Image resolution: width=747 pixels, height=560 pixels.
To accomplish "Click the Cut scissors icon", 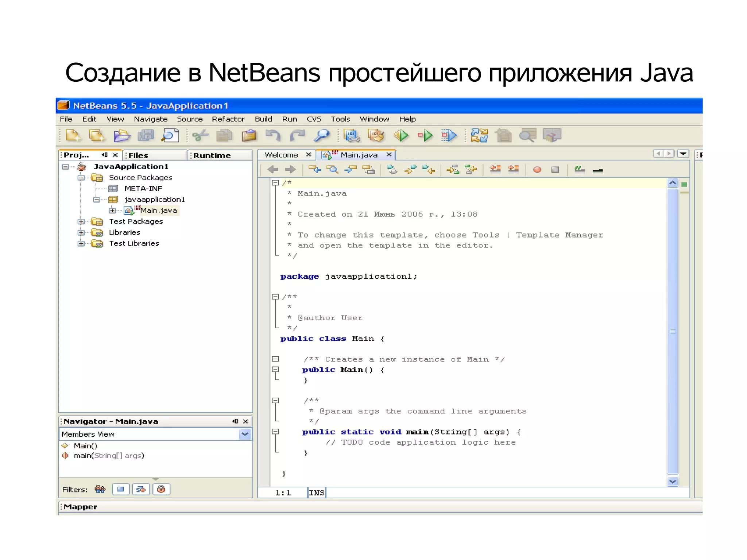I will (201, 135).
